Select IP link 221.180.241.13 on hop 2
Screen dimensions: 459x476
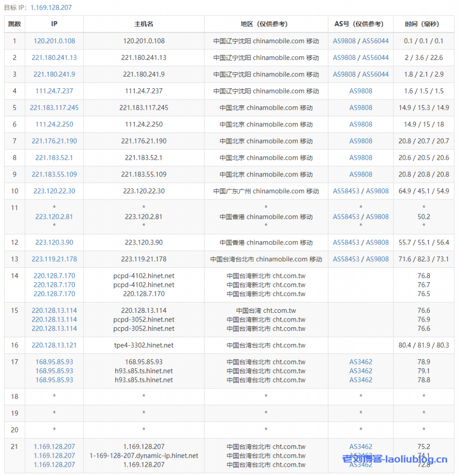coord(53,58)
